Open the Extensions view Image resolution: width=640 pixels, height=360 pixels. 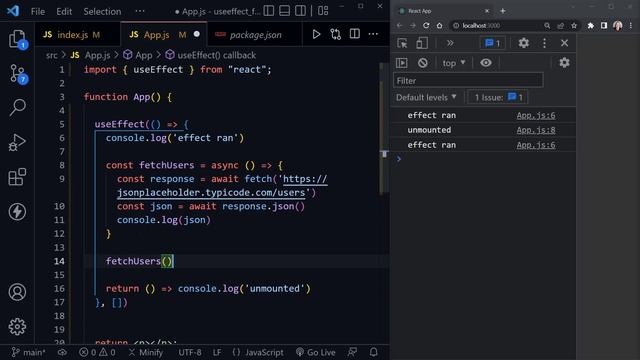17,177
